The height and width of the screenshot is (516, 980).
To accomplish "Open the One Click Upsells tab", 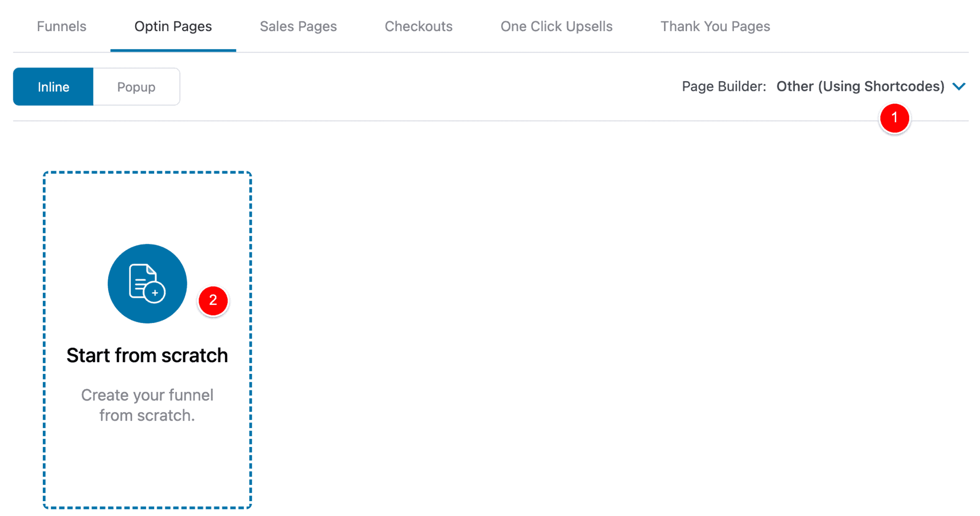I will 556,26.
